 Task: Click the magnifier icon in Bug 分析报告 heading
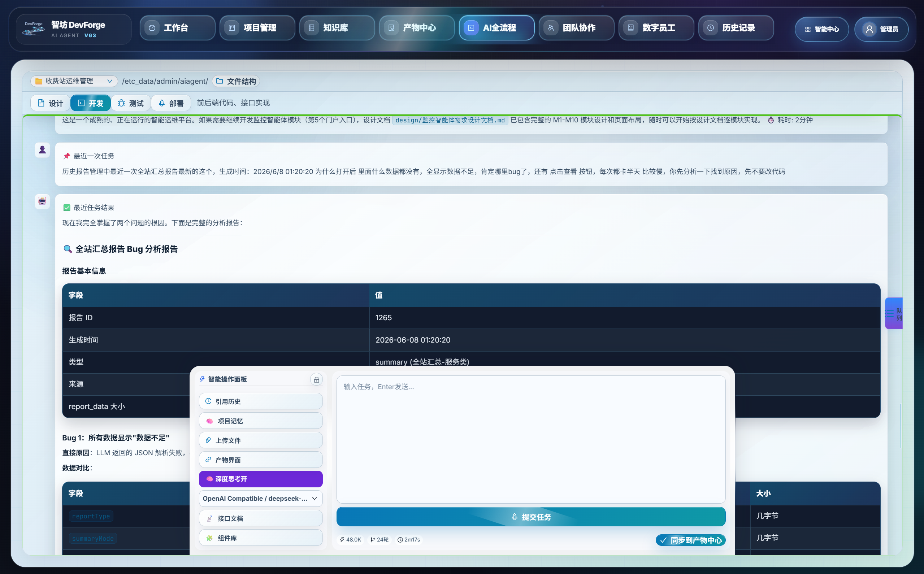[x=68, y=249]
